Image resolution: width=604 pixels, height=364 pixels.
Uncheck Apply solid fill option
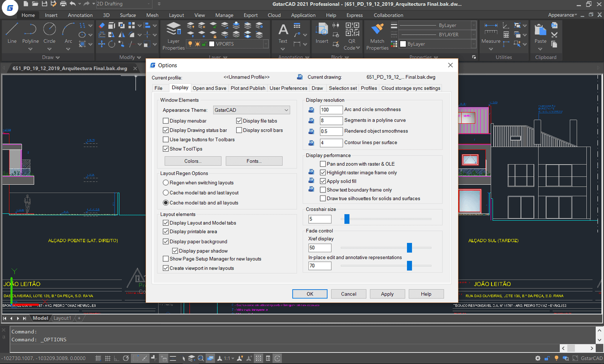click(x=323, y=181)
